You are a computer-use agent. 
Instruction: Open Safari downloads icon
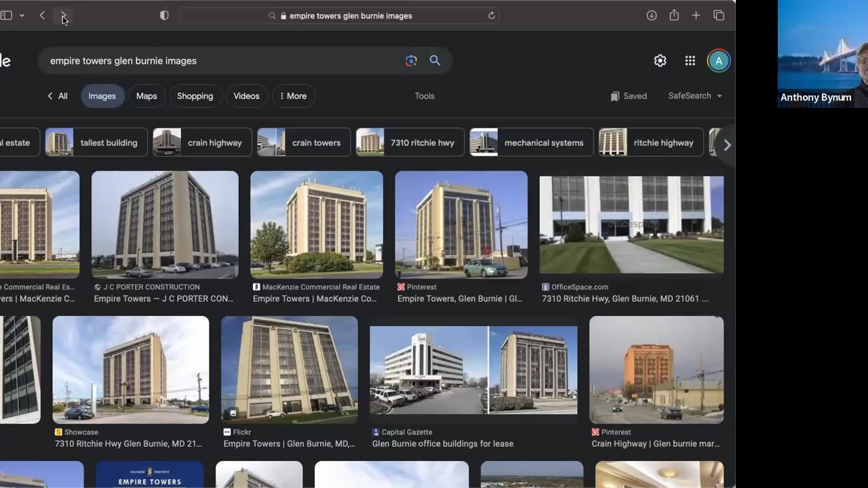652,16
